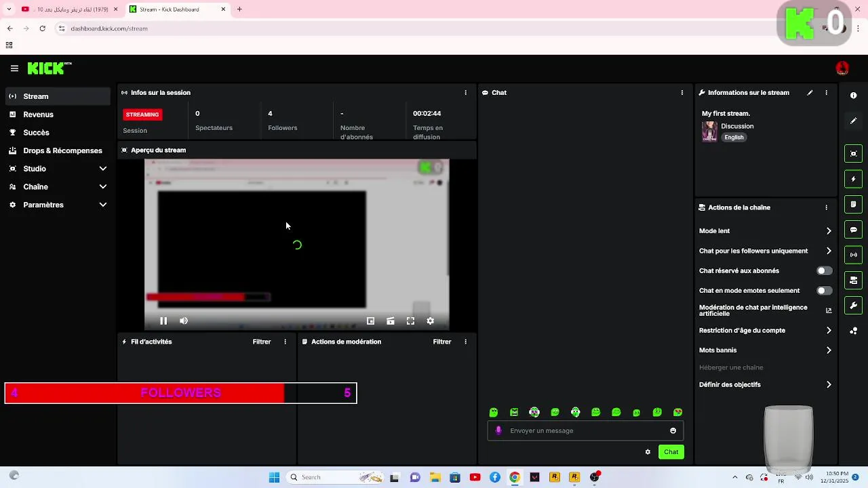Image resolution: width=868 pixels, height=488 pixels.
Task: Click the Followers goal progress bar
Action: point(180,393)
